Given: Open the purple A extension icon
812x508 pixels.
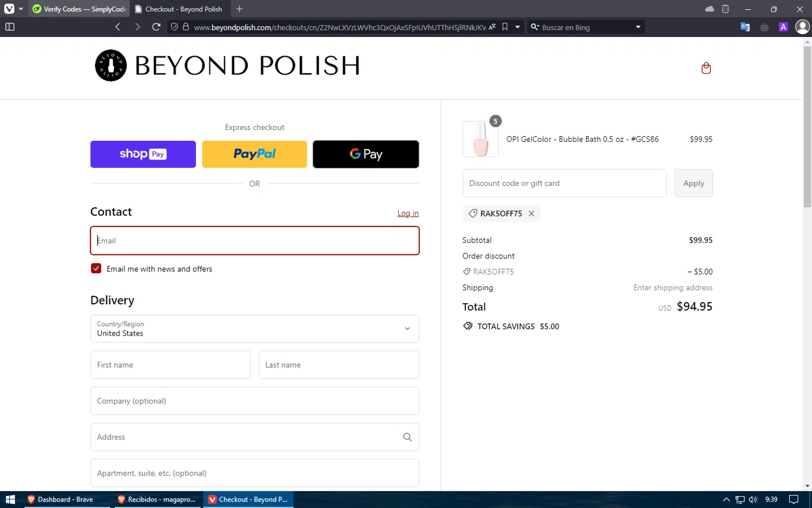Looking at the screenshot, I should click(x=783, y=27).
